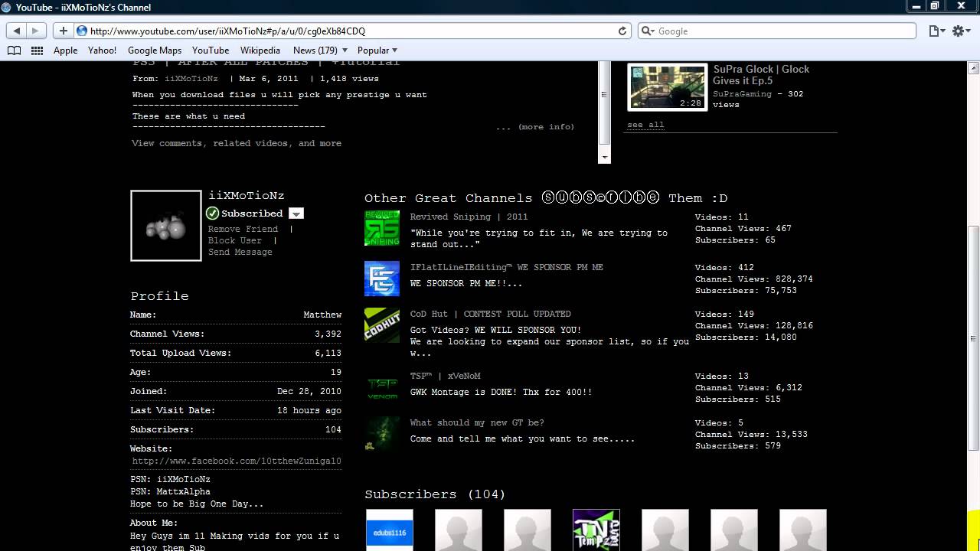Viewport: 980px width, 551px height.
Task: Open the TSF xVeNoM channel icon
Action: click(382, 387)
